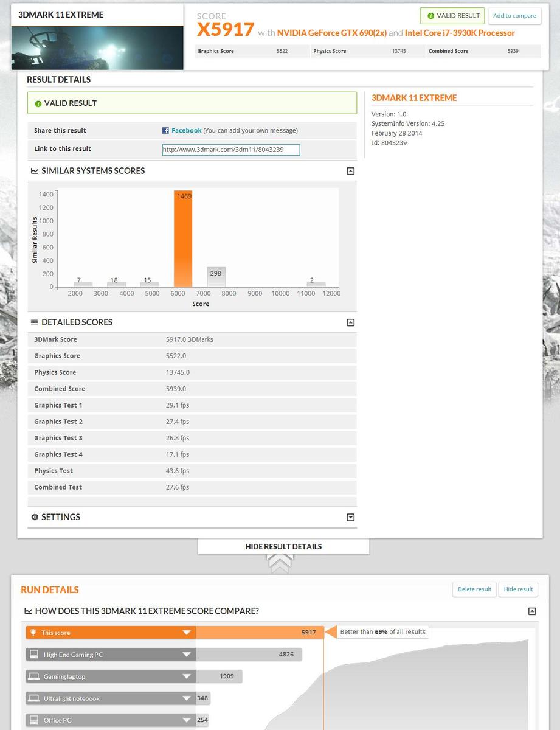Click the Id: 8043239 text

tap(389, 143)
